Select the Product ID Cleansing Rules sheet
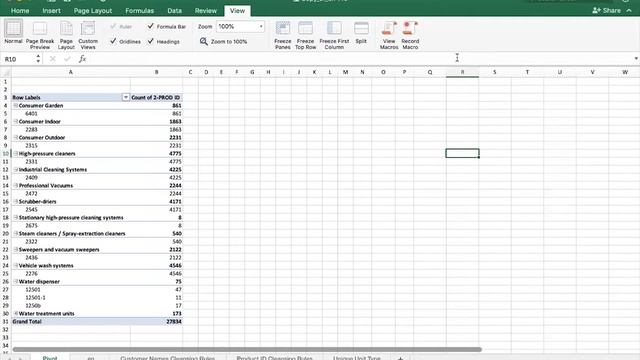Screen dimensions: 640x360 tap(274, 358)
